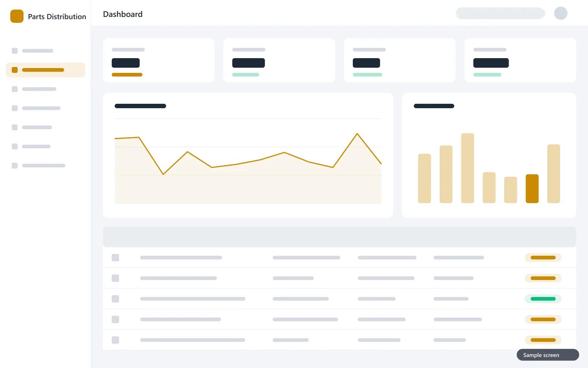Click the orange status badge in the first table row

click(543, 258)
